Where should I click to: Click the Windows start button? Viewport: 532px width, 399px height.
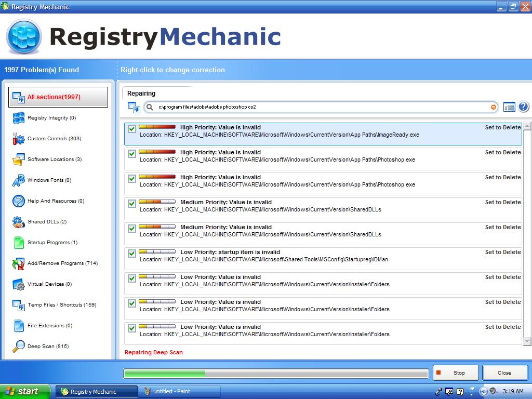pyautogui.click(x=25, y=392)
